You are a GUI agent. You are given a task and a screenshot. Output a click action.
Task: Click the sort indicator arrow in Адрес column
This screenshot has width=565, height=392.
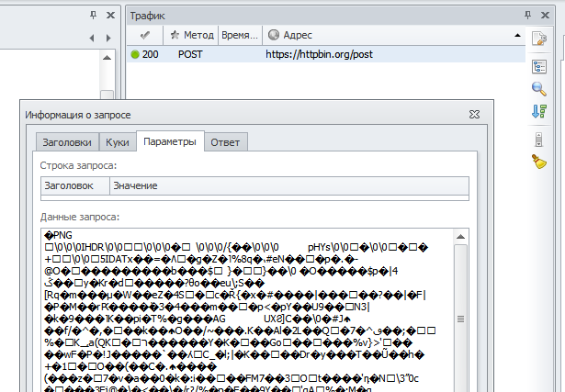point(518,35)
